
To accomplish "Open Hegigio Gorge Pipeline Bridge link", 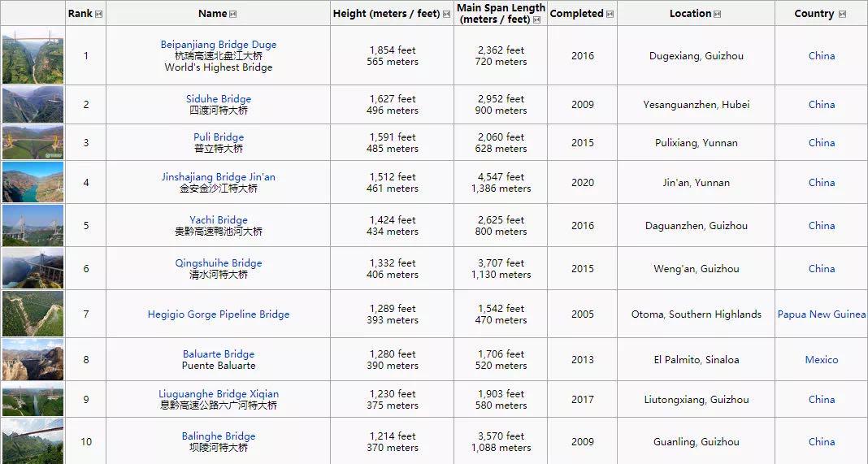I will (x=219, y=314).
